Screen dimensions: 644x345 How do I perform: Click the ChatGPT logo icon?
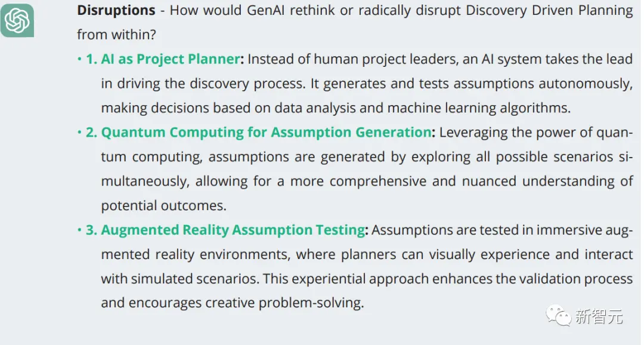click(x=17, y=20)
